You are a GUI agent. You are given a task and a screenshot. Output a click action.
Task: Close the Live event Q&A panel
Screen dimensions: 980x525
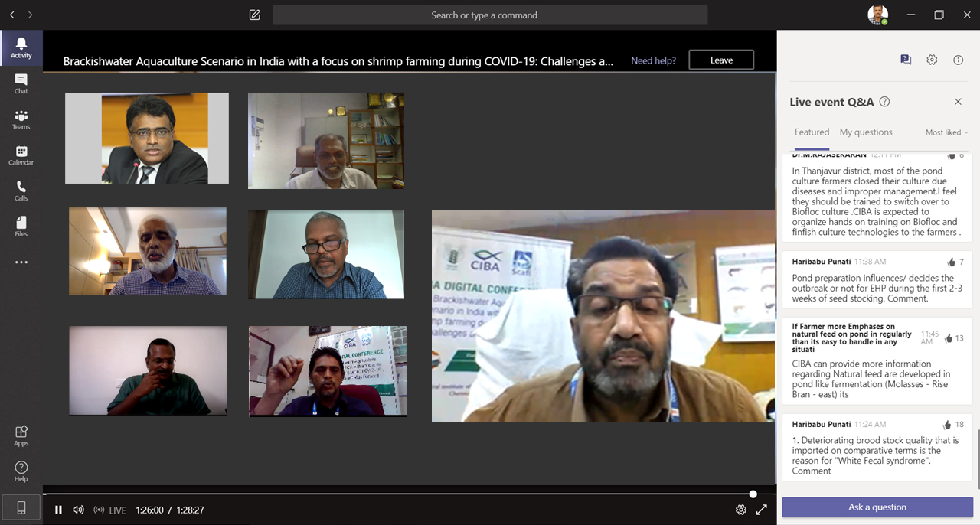(x=958, y=102)
